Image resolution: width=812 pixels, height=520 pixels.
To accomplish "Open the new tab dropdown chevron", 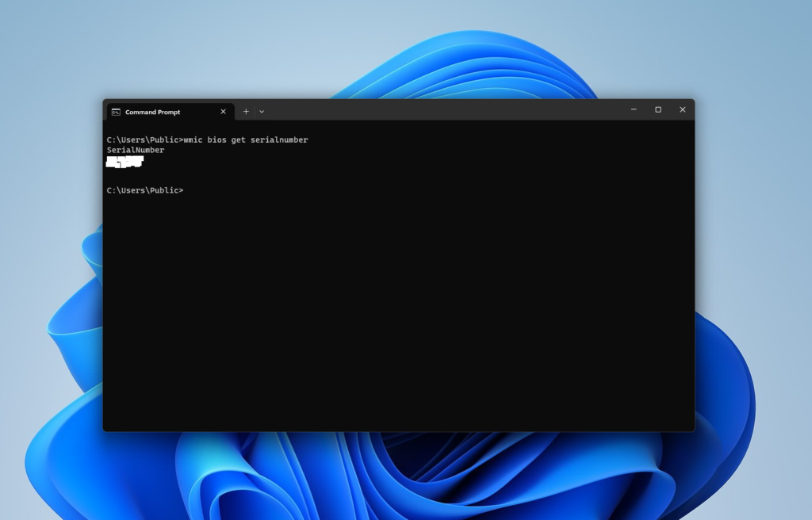I will [x=262, y=112].
